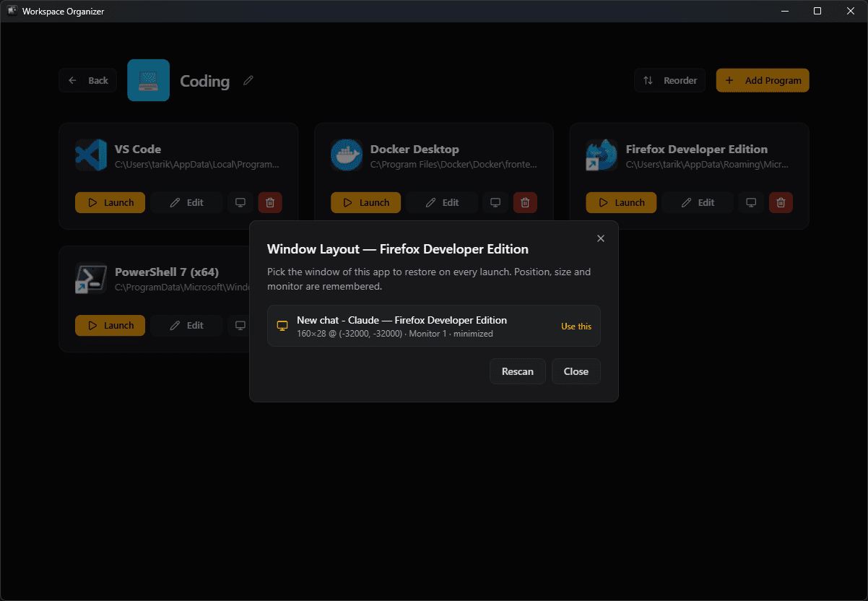The image size is (868, 601).
Task: Click Use this for the Claude window
Action: (x=576, y=327)
